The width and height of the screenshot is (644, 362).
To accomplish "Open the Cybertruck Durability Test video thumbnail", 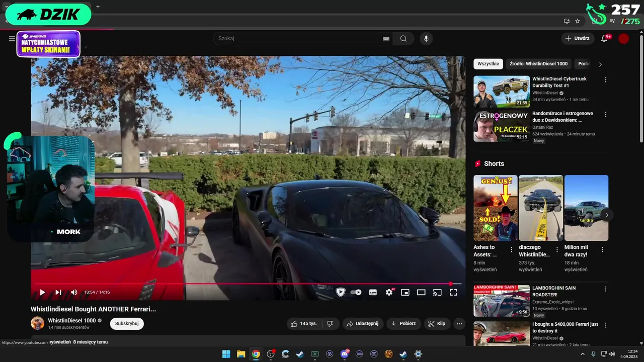I will tap(502, 92).
